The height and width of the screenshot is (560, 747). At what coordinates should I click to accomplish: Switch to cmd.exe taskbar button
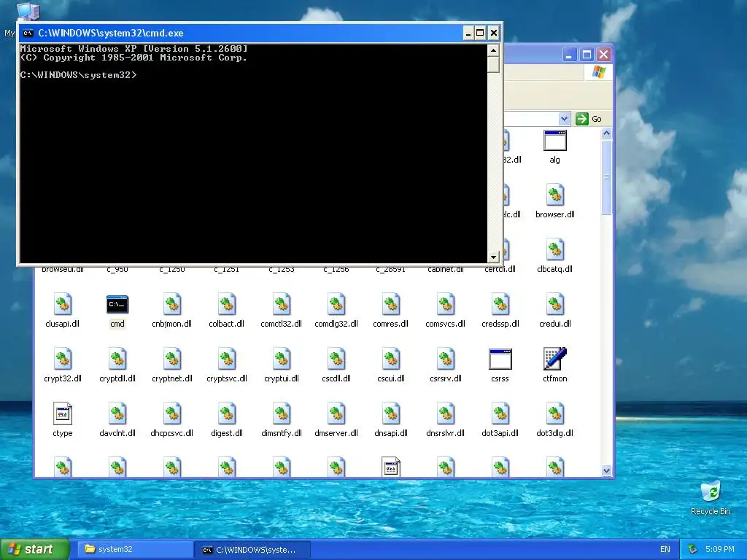252,550
